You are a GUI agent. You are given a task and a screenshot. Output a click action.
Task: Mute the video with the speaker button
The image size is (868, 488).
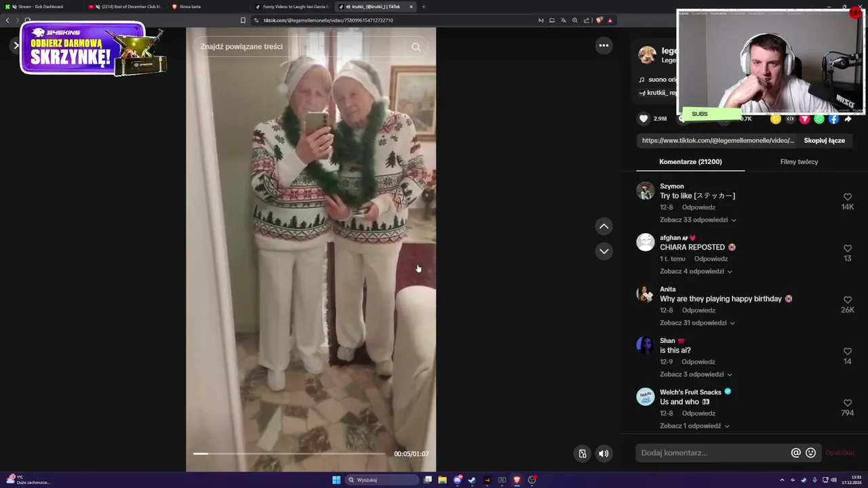pyautogui.click(x=604, y=453)
